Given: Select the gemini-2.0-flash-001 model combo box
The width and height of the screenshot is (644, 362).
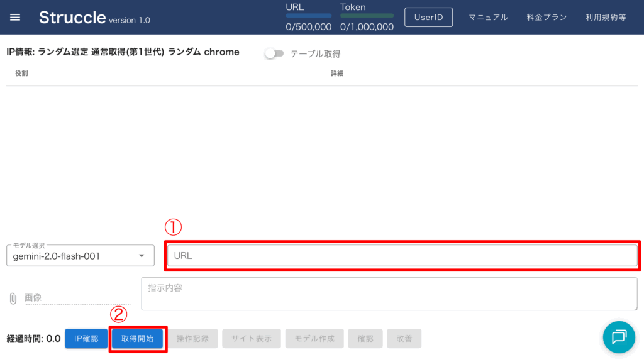Looking at the screenshot, I should pos(72,256).
